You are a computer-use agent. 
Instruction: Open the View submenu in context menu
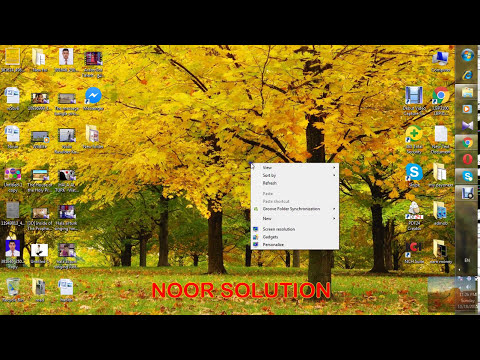295,167
